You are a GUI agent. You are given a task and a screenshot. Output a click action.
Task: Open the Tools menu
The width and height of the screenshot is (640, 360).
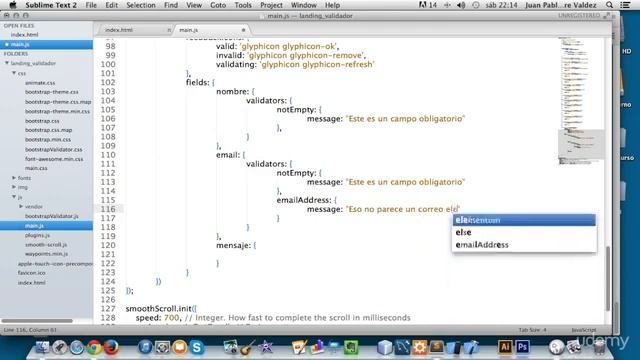pyautogui.click(x=243, y=5)
